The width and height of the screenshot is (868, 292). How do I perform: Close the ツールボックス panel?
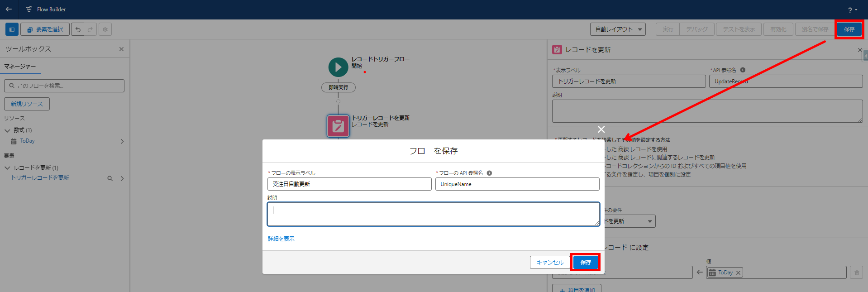(121, 49)
